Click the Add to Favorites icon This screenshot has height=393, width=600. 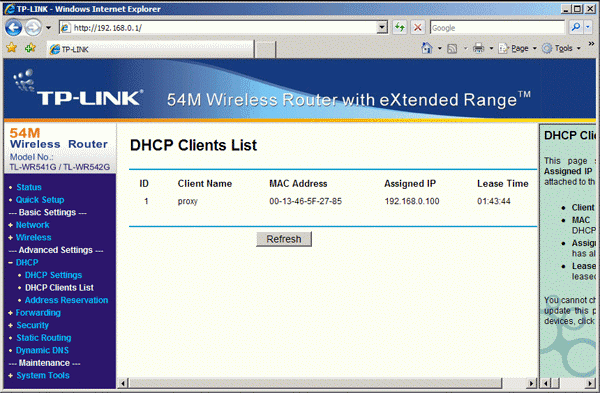30,48
